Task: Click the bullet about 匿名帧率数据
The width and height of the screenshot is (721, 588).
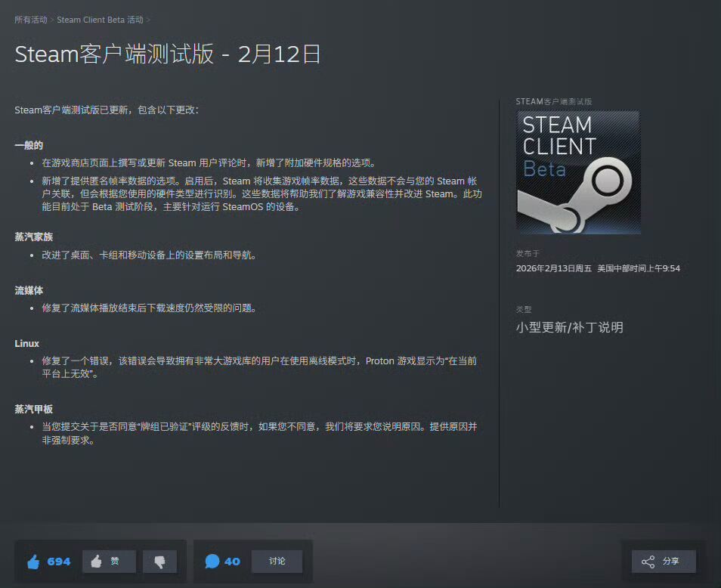Action: (261, 193)
